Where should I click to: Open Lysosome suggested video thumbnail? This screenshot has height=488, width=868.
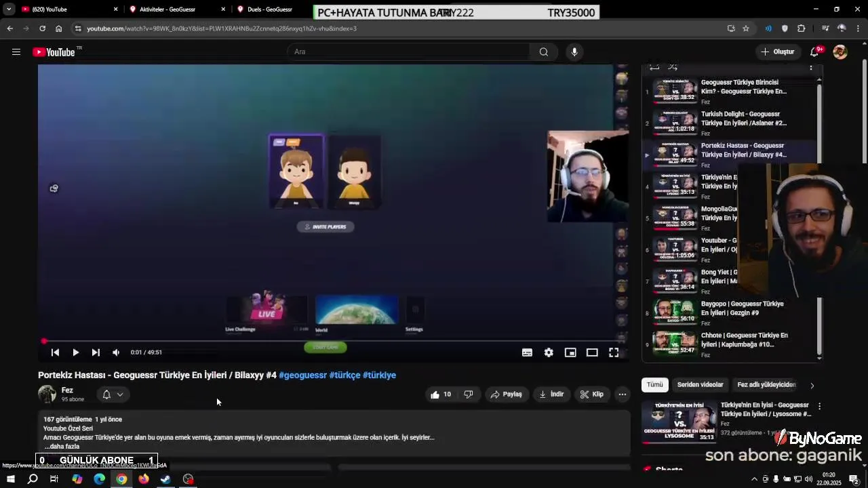[x=679, y=422]
